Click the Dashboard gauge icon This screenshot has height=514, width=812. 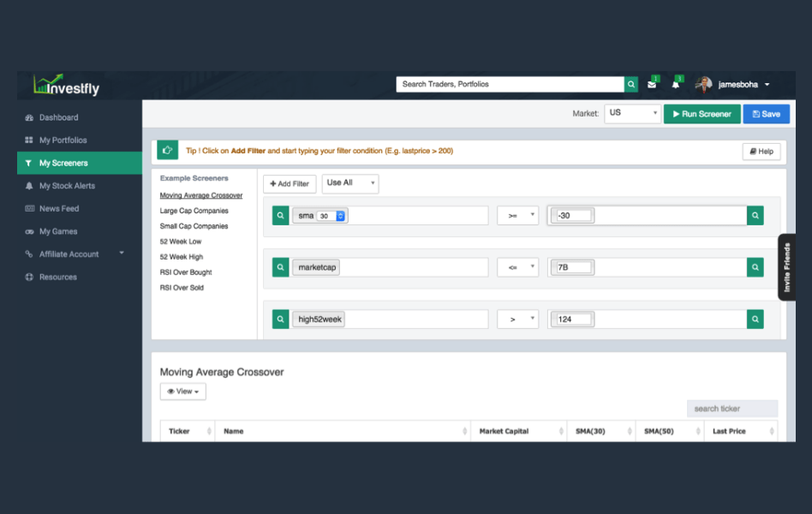click(x=29, y=117)
